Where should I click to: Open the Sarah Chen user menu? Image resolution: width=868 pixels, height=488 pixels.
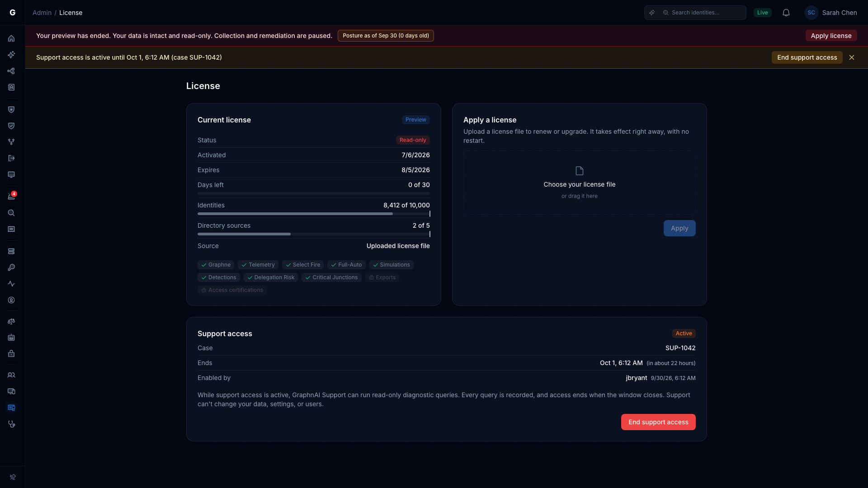pyautogui.click(x=830, y=13)
